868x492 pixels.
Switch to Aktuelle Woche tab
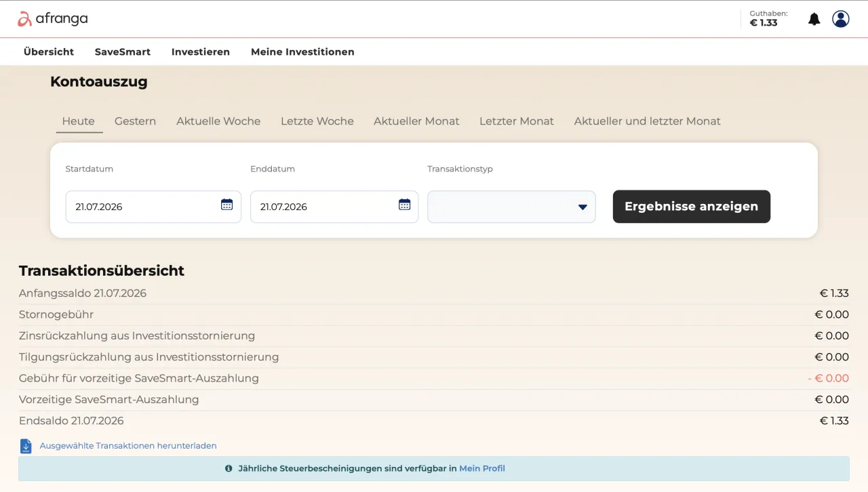(218, 121)
